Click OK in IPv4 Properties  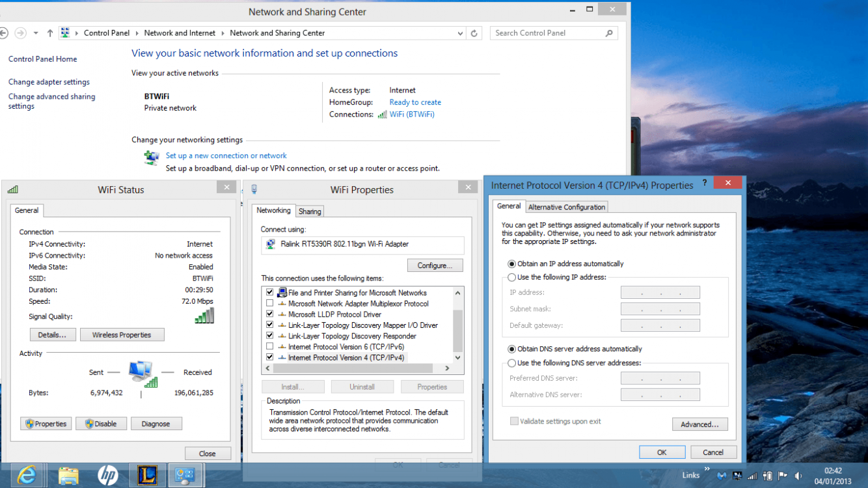[662, 452]
